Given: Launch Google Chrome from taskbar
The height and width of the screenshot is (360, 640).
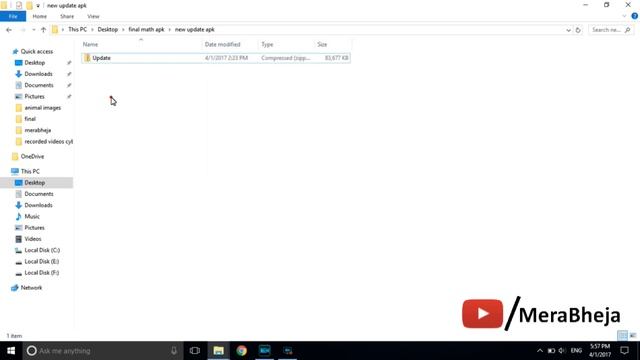Looking at the screenshot, I should [x=242, y=351].
